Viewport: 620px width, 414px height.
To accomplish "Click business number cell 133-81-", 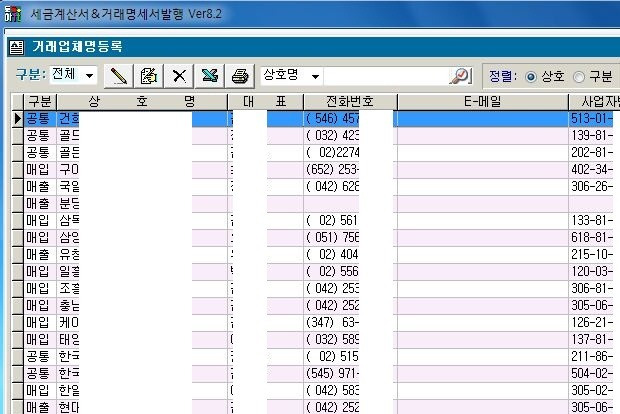I will tap(591, 221).
